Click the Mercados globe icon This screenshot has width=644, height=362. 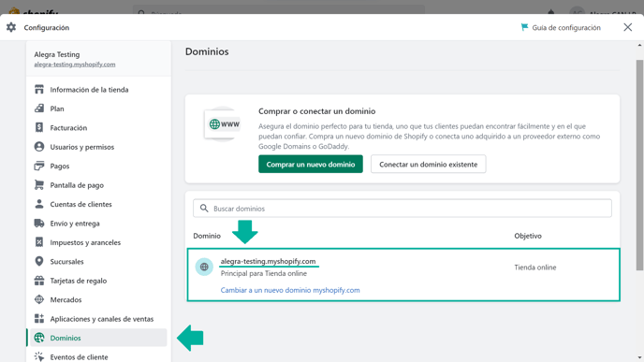tap(39, 299)
